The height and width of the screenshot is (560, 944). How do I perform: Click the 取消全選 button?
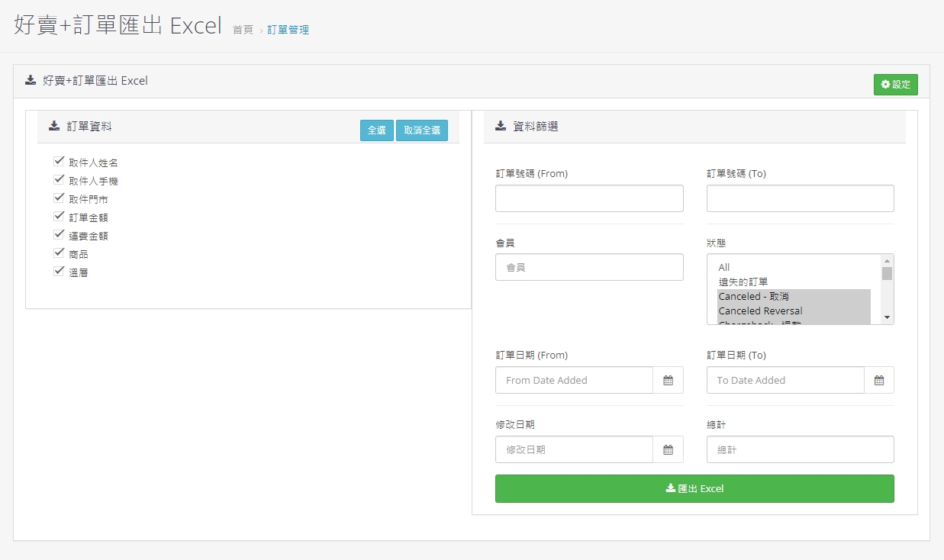click(422, 130)
